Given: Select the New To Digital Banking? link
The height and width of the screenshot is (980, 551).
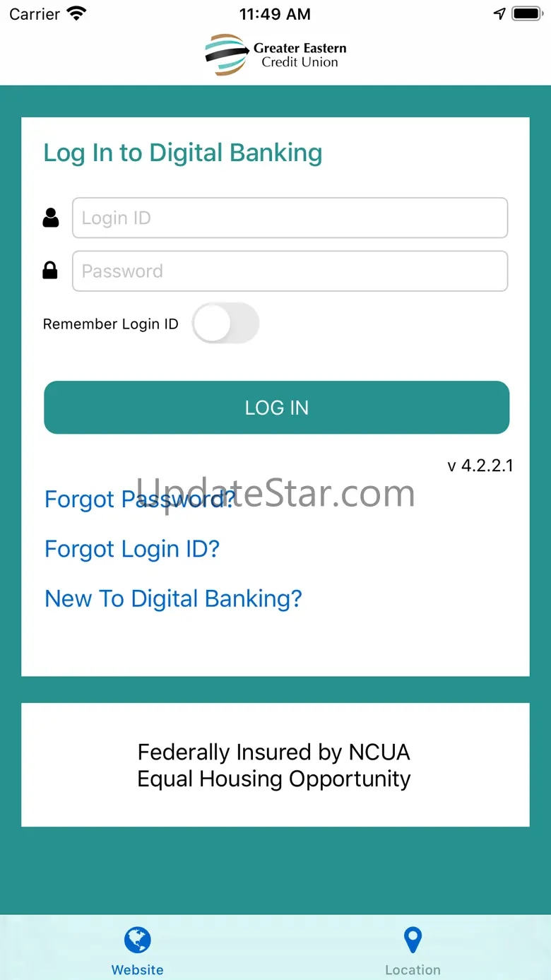Looking at the screenshot, I should pos(173,598).
